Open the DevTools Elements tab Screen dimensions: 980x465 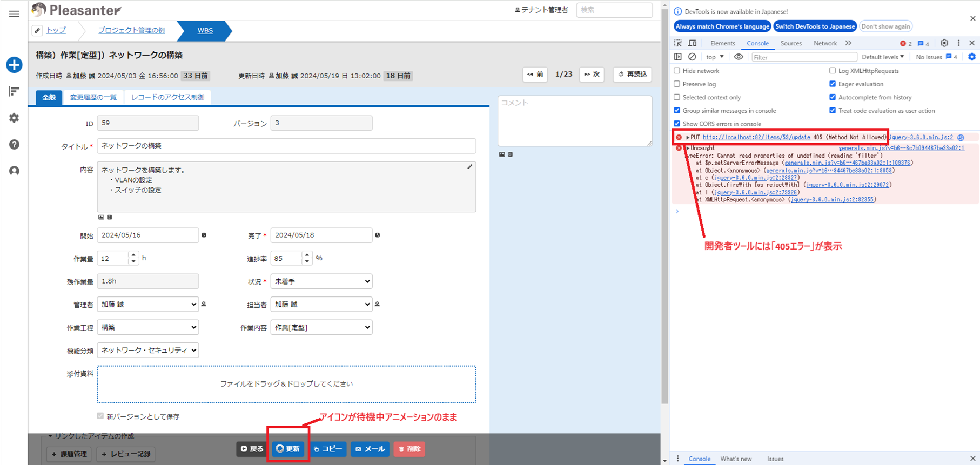723,43
